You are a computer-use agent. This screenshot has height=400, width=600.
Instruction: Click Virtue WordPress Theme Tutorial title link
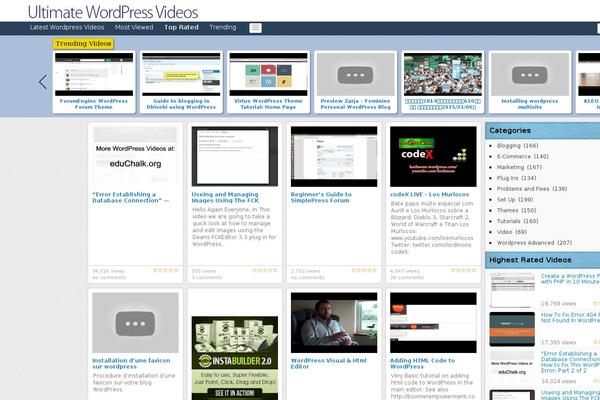[268, 104]
